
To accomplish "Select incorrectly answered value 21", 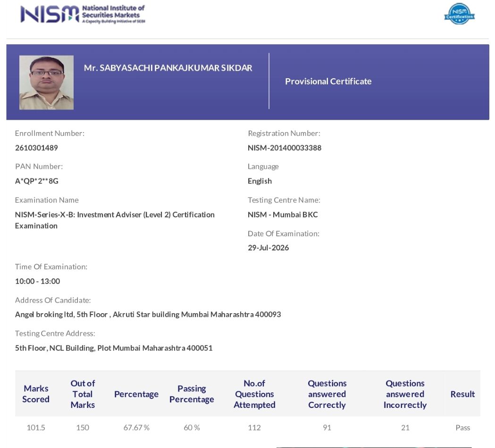I will [x=405, y=428].
